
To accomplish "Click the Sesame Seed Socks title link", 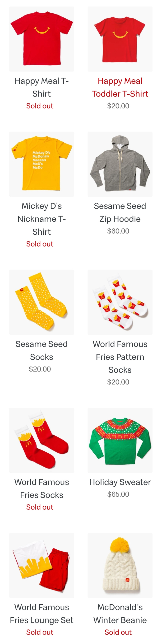I will coord(42,350).
